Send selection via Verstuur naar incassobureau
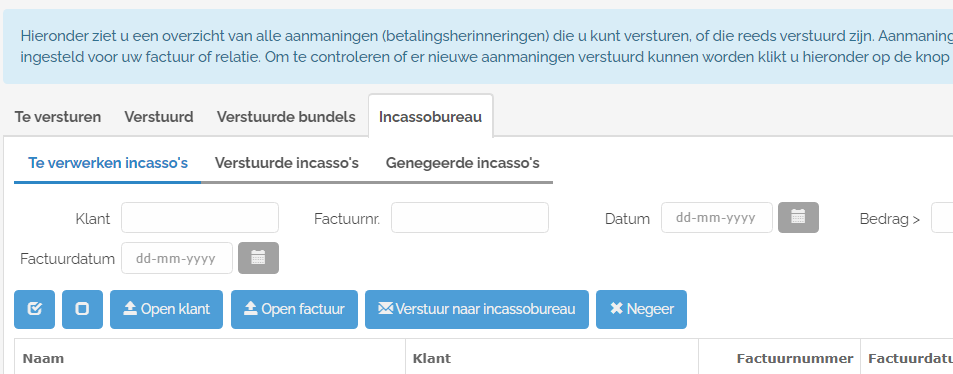Screen dimensions: 953x374 pos(476,310)
